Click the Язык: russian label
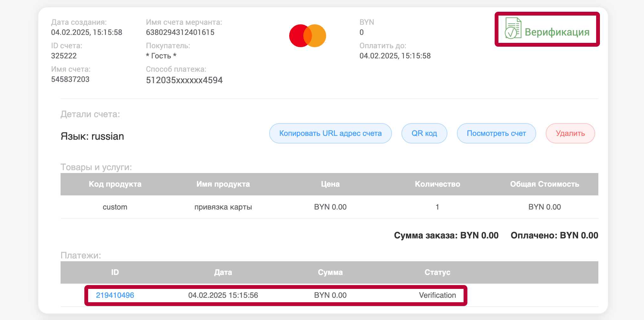The width and height of the screenshot is (644, 320). (92, 136)
